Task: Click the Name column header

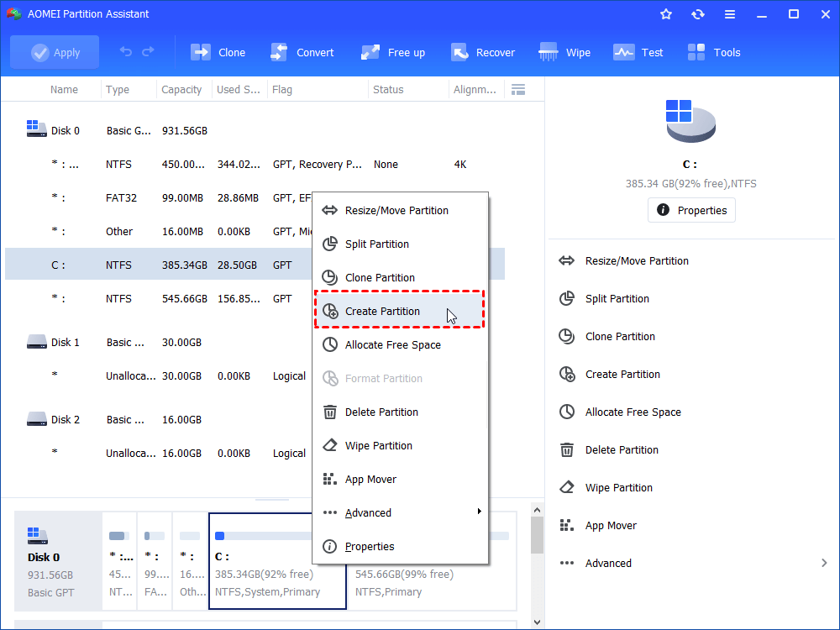Action: (64, 90)
